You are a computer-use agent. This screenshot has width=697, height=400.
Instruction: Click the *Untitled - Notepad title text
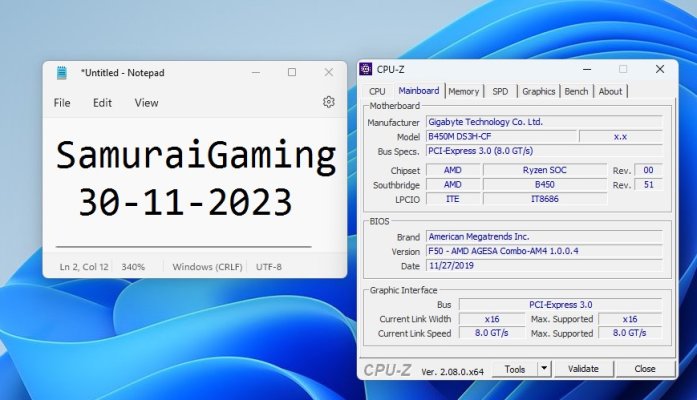tap(122, 73)
